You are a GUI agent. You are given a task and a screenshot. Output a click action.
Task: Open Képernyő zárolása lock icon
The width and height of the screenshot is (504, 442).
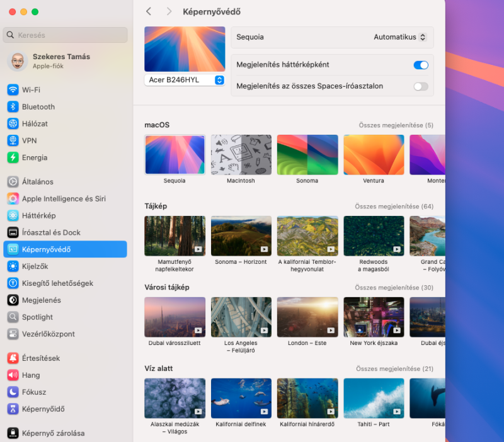coord(13,433)
